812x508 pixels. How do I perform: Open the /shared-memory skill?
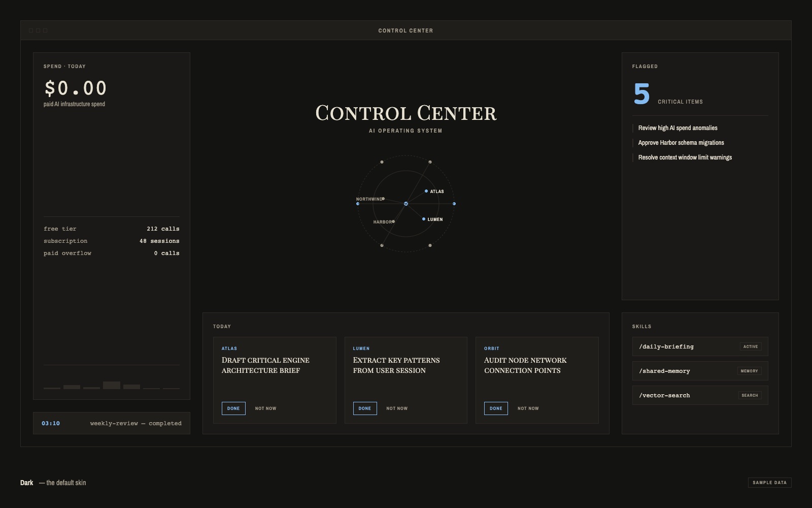[x=700, y=371]
